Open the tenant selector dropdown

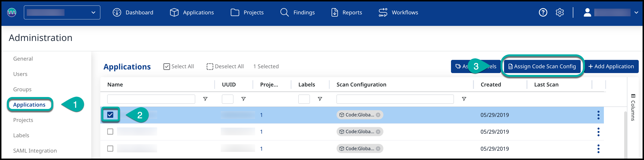tap(62, 12)
